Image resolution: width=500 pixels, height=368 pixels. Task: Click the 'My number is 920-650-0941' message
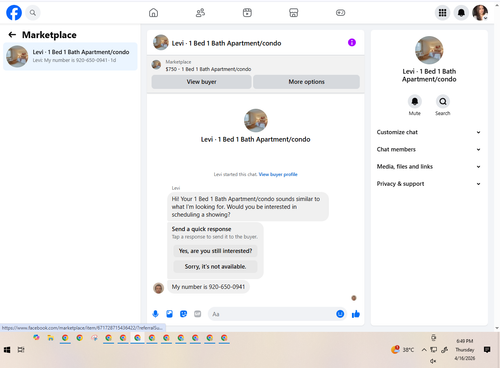point(208,287)
